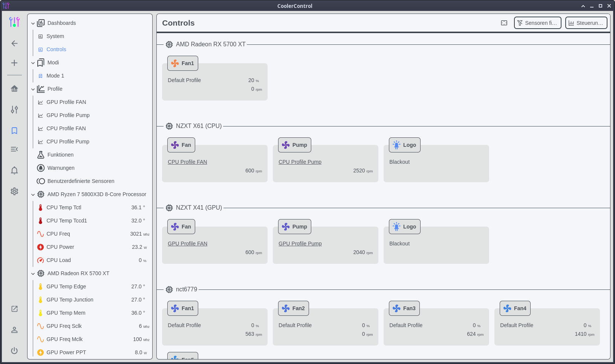The image size is (615, 364).
Task: Click the Logo chip in NZXT X61 (CPU)
Action: point(405,145)
